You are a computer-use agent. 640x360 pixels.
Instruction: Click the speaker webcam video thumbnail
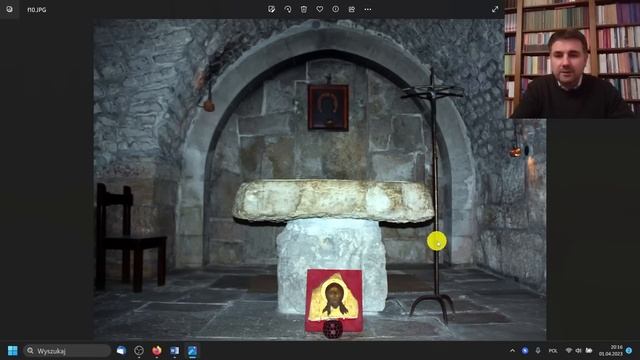[572, 59]
